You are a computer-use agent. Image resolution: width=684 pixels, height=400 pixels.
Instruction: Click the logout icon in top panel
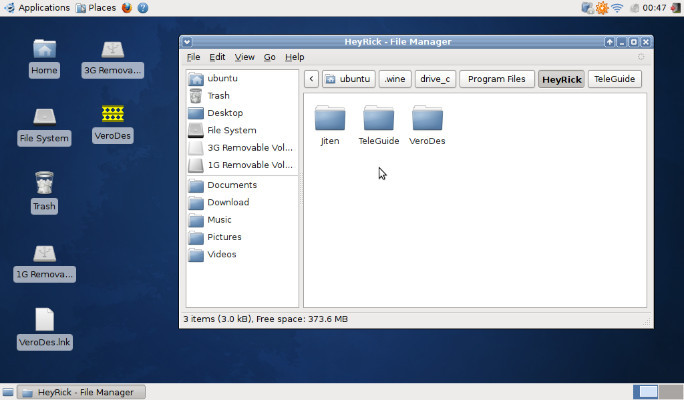coord(675,8)
